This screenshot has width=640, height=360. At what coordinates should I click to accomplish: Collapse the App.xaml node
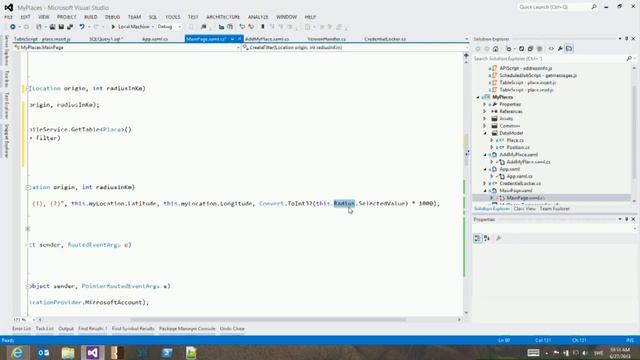click(x=485, y=169)
